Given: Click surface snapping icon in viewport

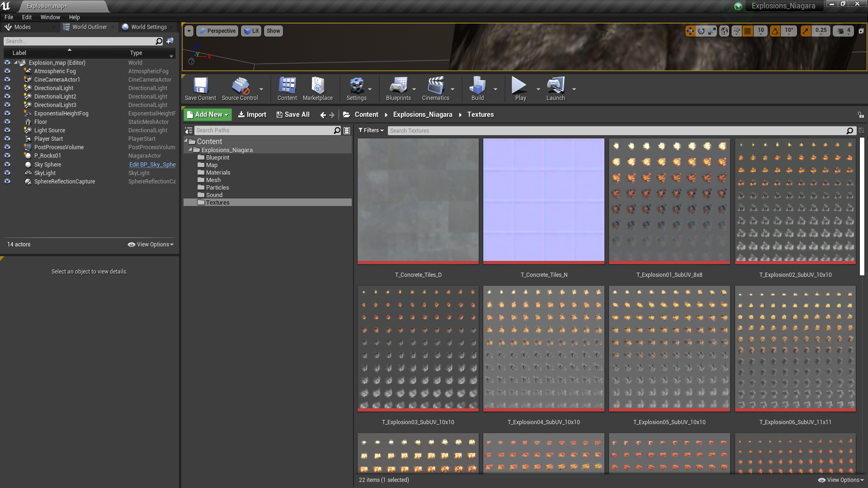Looking at the screenshot, I should click(x=736, y=31).
